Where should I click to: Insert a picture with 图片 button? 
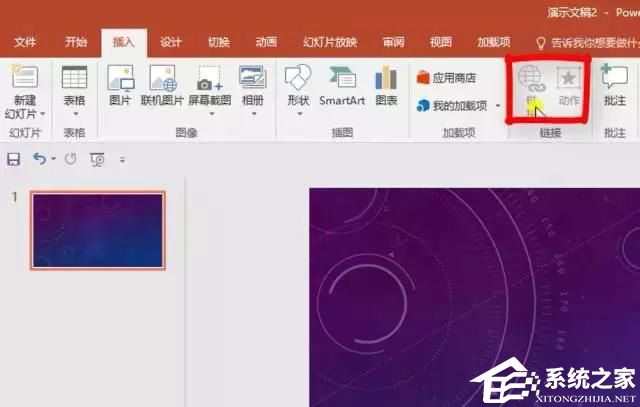click(120, 85)
